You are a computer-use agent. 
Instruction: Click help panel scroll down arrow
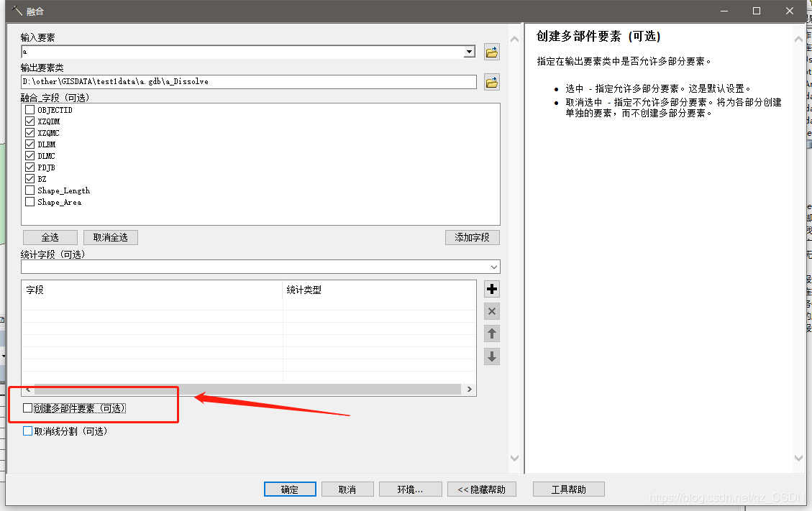point(798,458)
